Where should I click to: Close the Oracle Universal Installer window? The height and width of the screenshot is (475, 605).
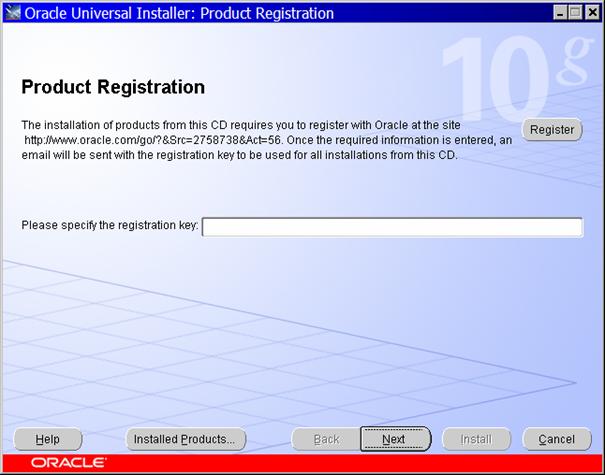point(591,13)
